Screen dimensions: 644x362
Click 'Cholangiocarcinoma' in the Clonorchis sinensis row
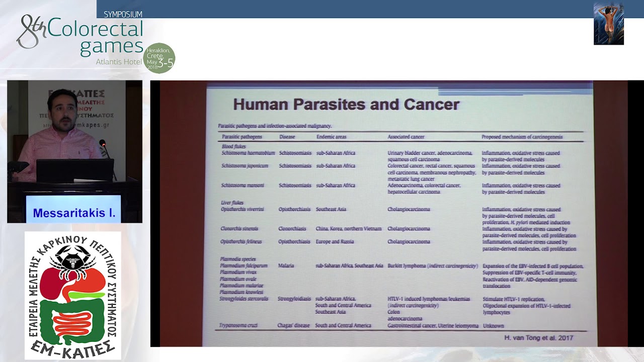pos(409,229)
